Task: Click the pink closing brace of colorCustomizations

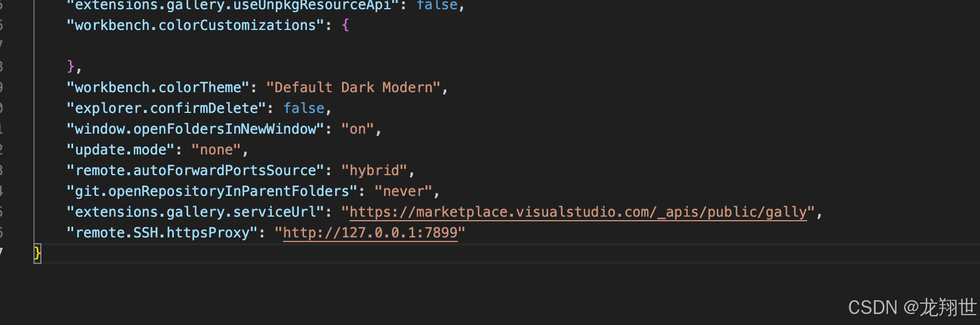Action: (x=71, y=67)
